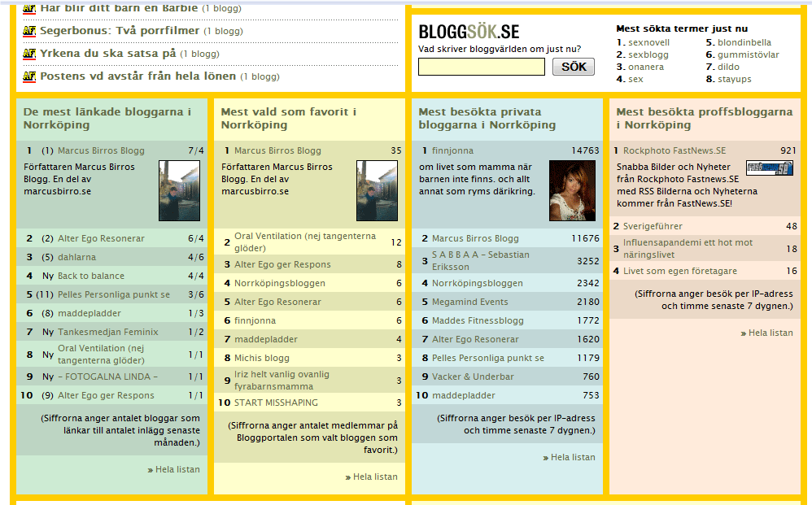This screenshot has height=505, width=812.
Task: Open Vacker & Underbar blog link
Action: 473,377
